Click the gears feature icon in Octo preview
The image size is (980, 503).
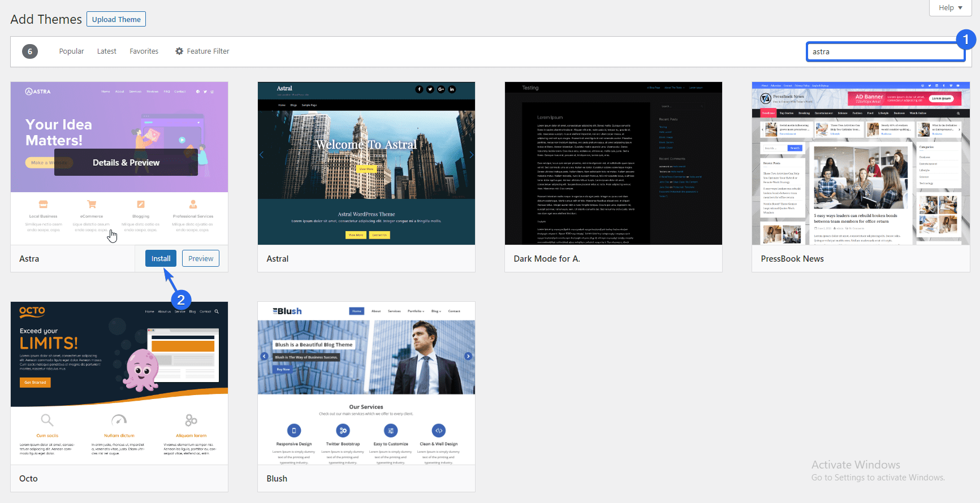(191, 420)
